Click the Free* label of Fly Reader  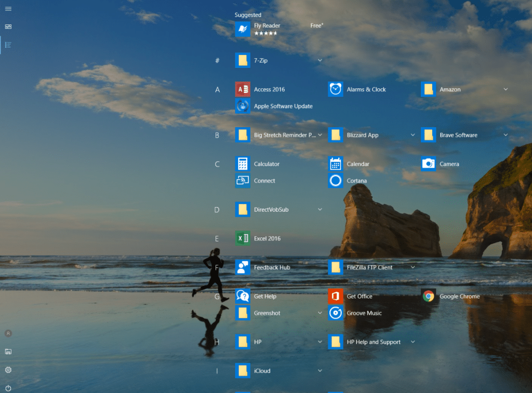point(316,25)
